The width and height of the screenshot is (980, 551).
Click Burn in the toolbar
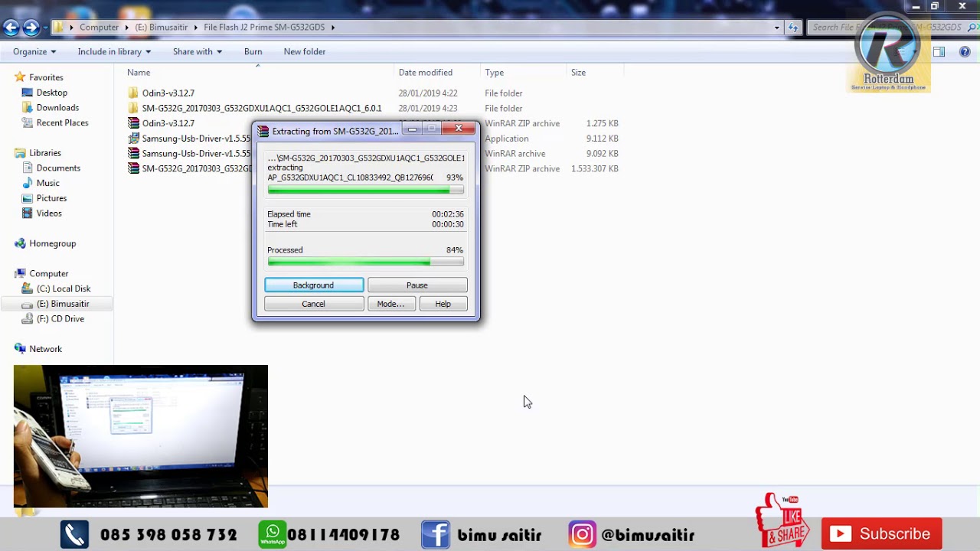(253, 52)
